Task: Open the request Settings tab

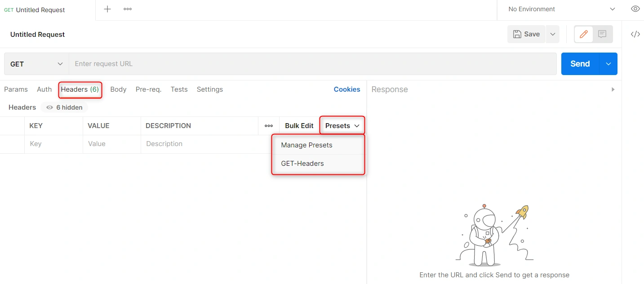Action: (210, 89)
